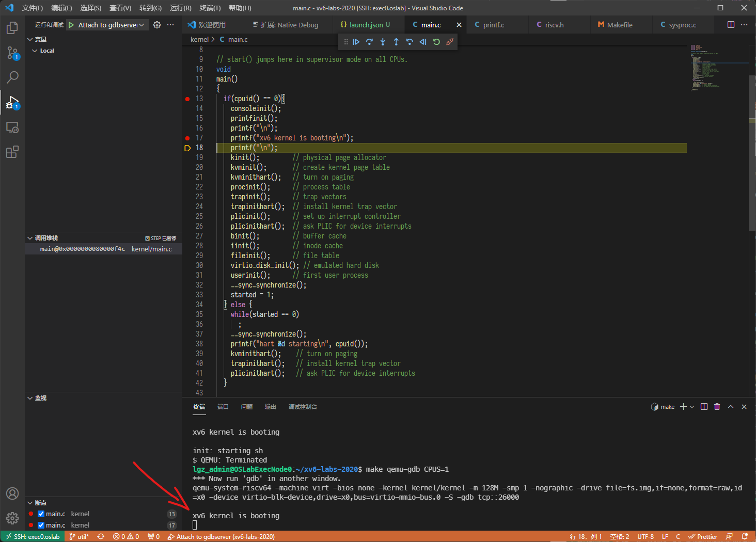Toggle the breakpoint on line 17 gutter
Viewport: 756px width, 542px height.
click(187, 138)
